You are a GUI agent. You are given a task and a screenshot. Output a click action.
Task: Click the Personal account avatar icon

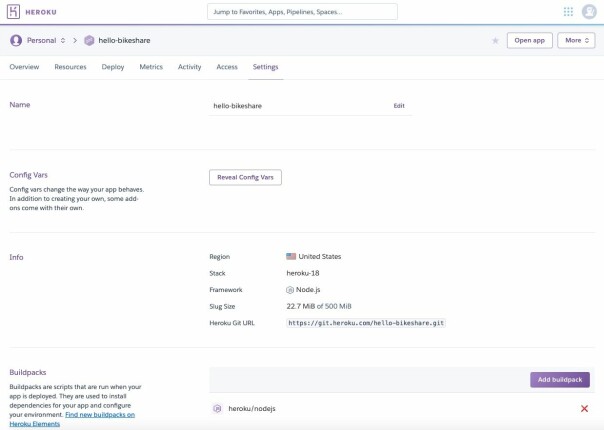click(x=16, y=40)
